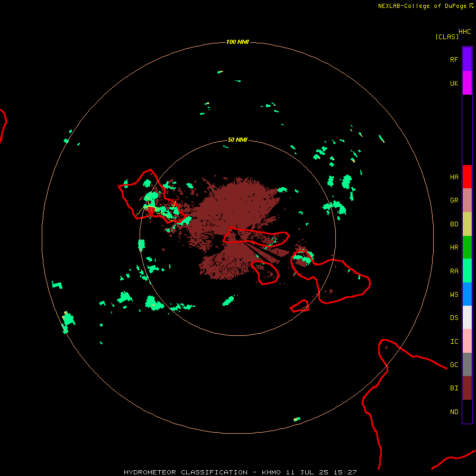Image resolution: width=476 pixels, height=476 pixels.
Task: Click the BI legend label
Action: [x=454, y=388]
